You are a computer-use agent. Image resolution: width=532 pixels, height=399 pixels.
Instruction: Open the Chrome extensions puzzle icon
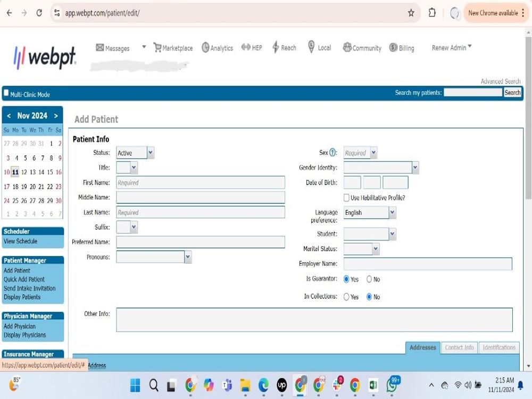click(x=432, y=13)
